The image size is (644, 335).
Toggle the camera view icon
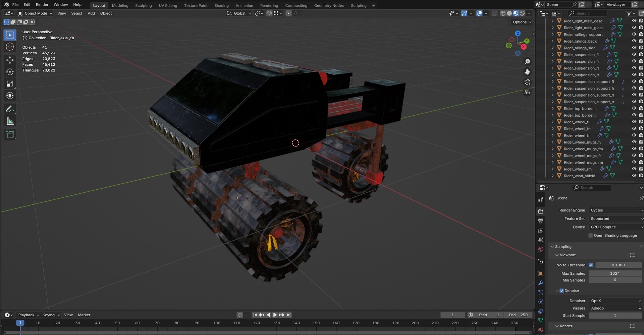click(527, 82)
